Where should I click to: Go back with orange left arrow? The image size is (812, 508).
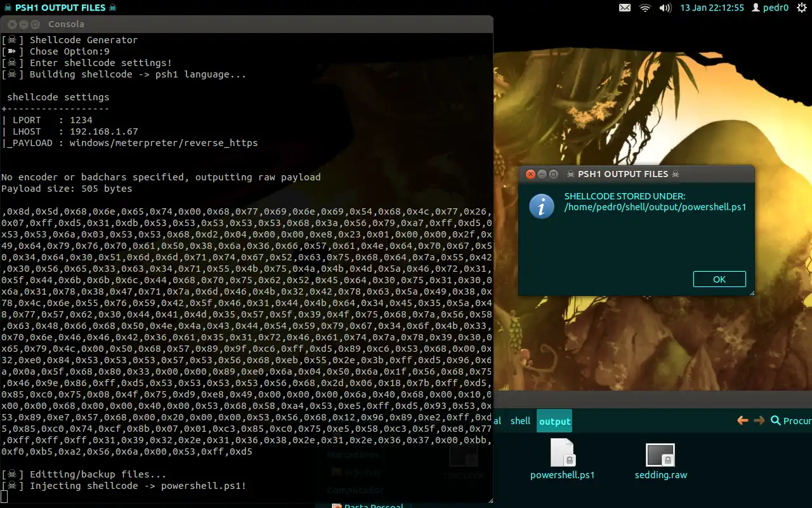(743, 420)
